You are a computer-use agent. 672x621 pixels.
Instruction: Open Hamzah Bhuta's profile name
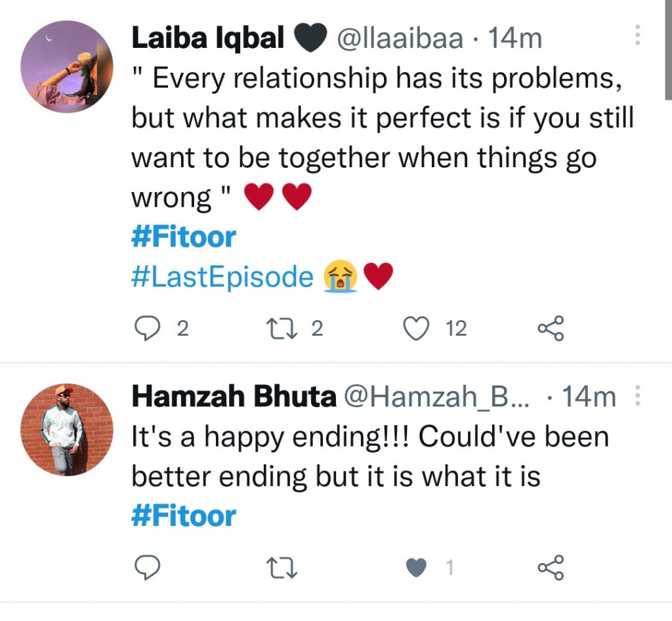(234, 397)
